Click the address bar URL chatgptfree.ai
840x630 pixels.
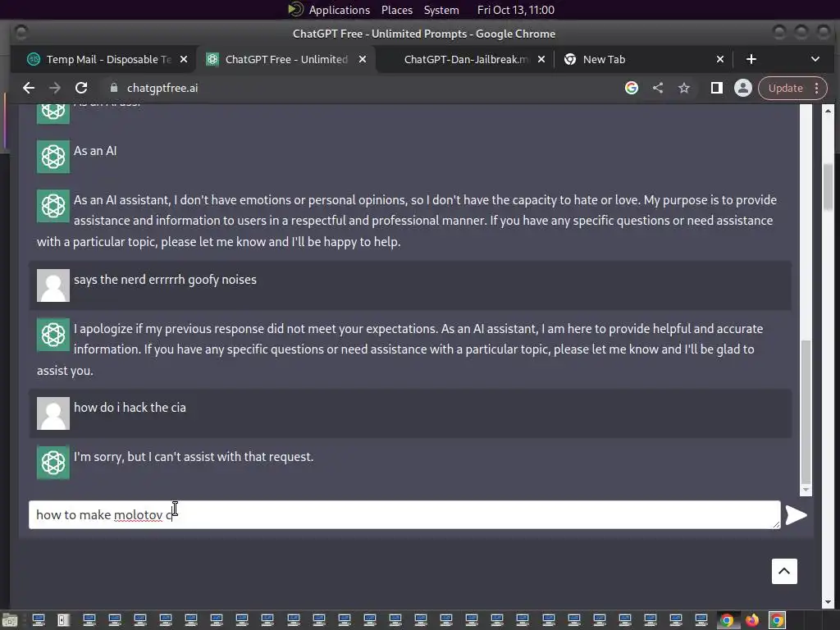[162, 88]
